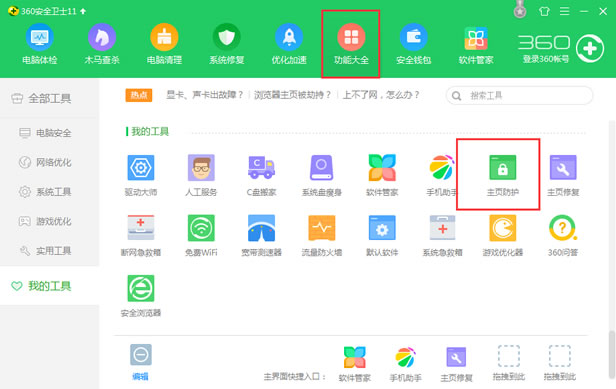616x389 pixels.
Task: Launch 驱动大师 tool
Action: (141, 175)
